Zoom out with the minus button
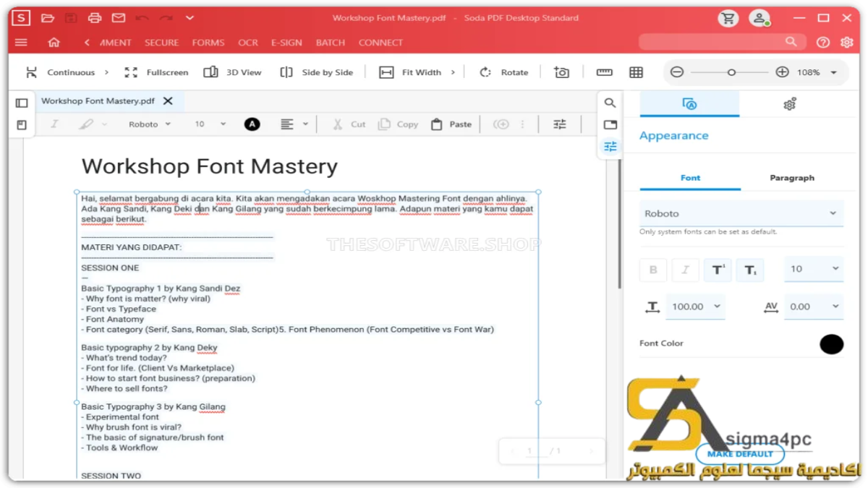The width and height of the screenshot is (868, 488). tap(677, 72)
